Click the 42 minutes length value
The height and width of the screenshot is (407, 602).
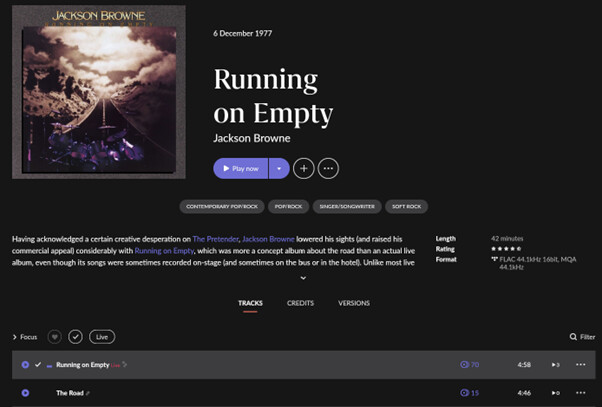(x=507, y=238)
